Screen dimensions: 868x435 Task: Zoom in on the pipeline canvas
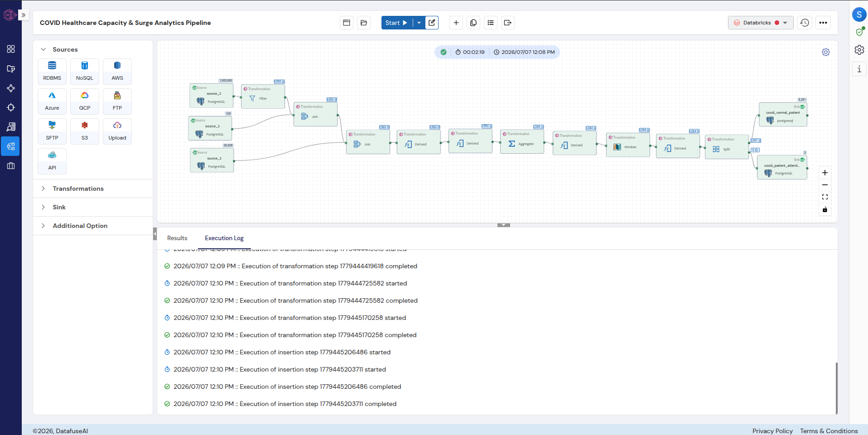(825, 173)
